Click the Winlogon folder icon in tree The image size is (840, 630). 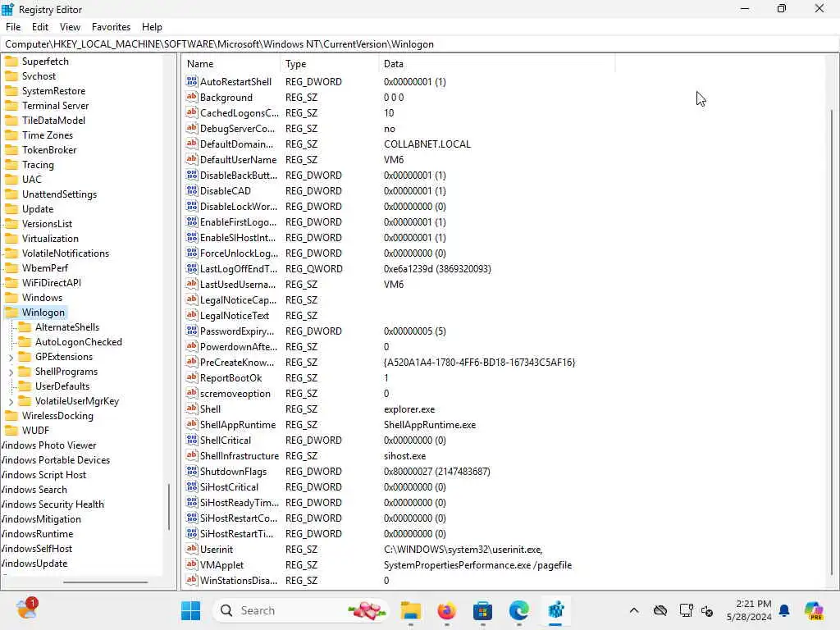click(11, 313)
